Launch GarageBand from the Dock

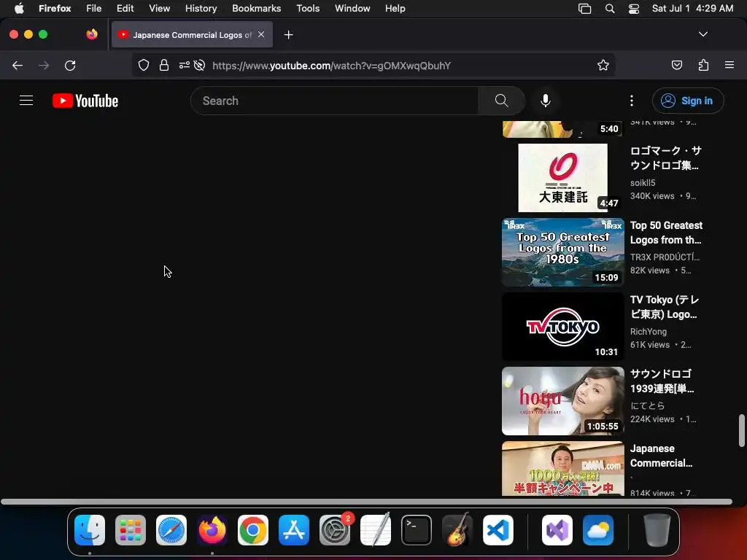point(457,530)
